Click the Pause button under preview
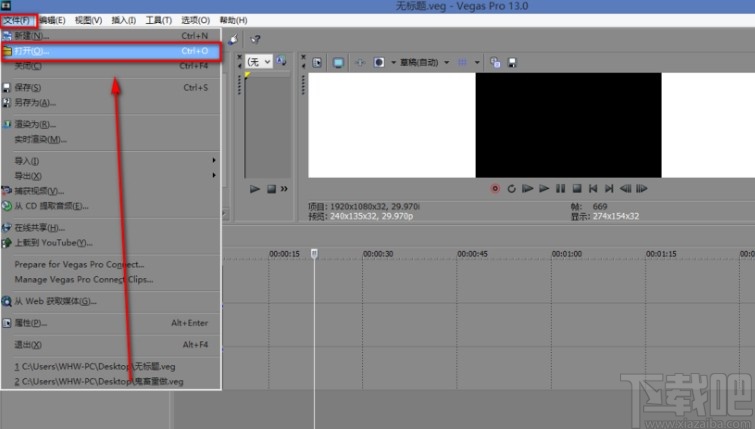The height and width of the screenshot is (429, 755). 560,189
